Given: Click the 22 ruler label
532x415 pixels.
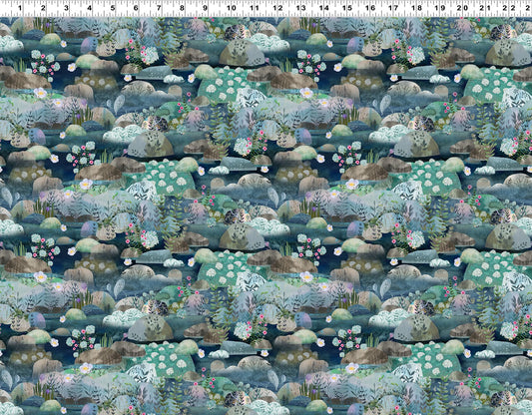Looking at the screenshot, I should pos(509,8).
